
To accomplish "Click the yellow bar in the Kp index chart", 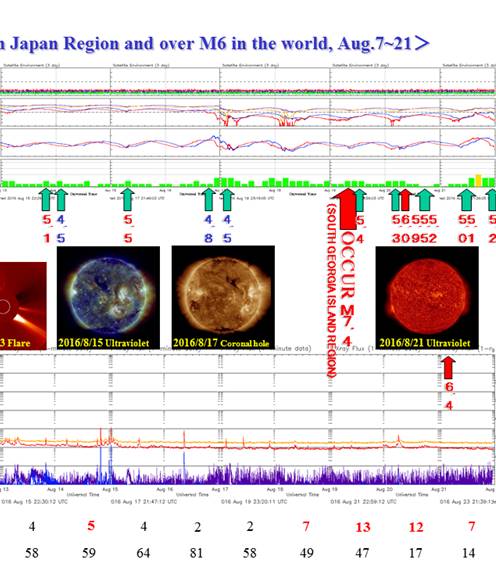I will [478, 181].
